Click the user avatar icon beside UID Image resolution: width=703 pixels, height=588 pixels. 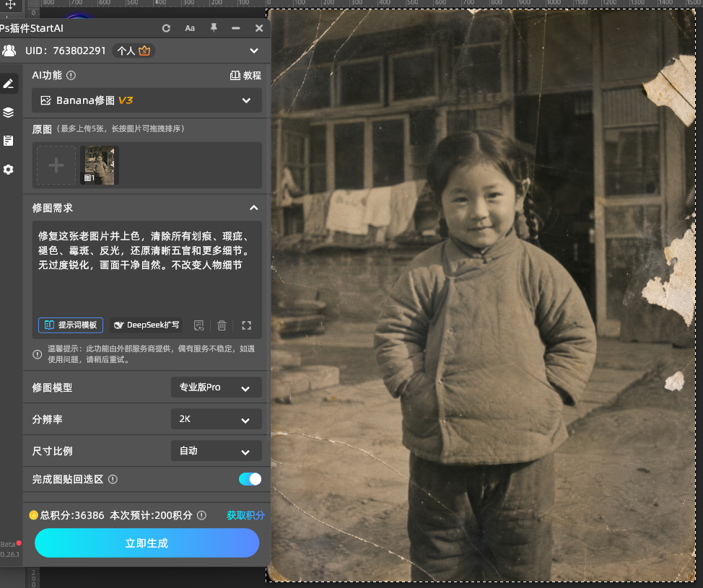[x=9, y=51]
